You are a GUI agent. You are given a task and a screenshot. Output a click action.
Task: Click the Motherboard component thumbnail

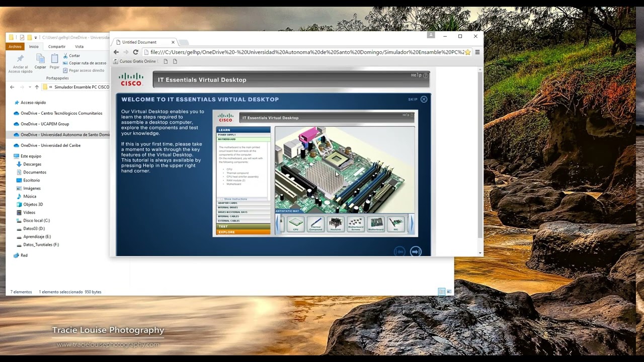(376, 224)
